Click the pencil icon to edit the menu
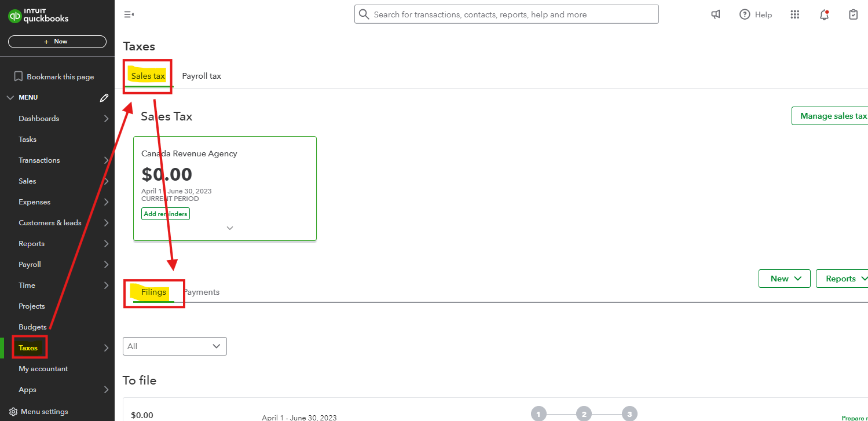 coord(104,98)
